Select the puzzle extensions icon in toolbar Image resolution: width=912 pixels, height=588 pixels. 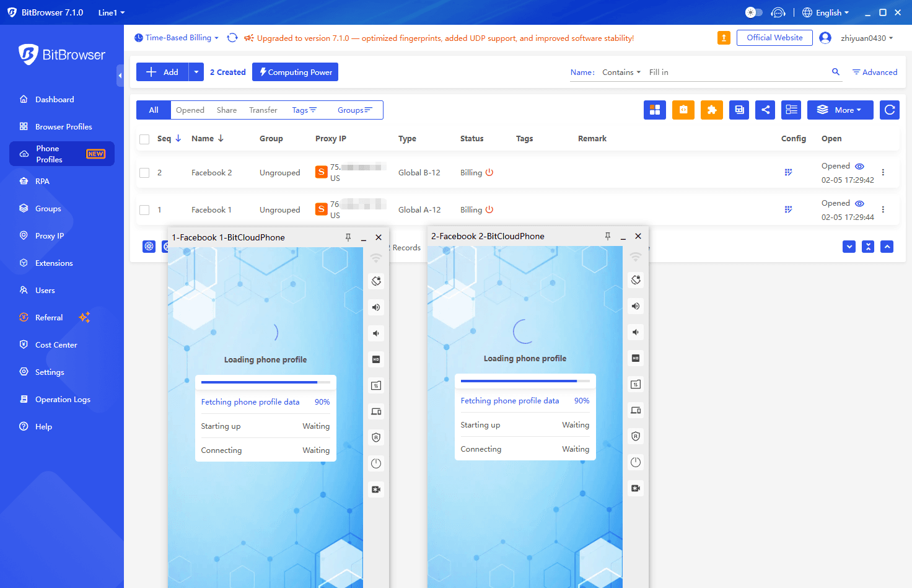(x=712, y=110)
